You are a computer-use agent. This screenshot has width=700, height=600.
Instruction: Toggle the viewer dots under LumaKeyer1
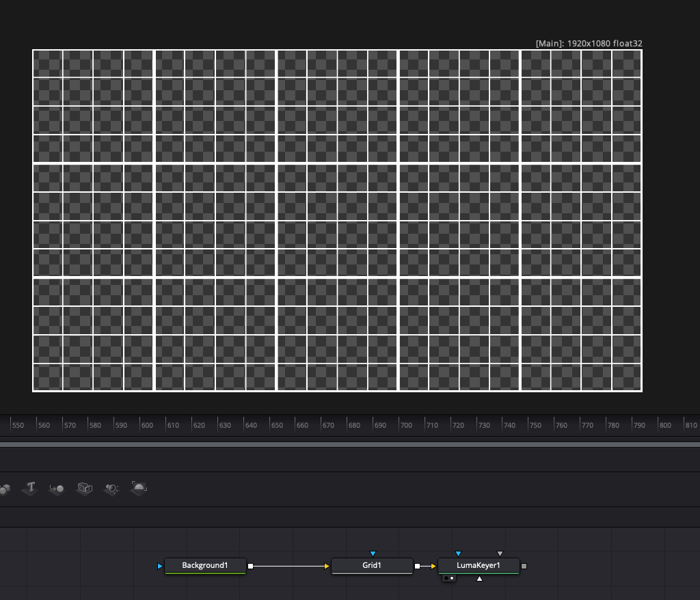tap(449, 578)
